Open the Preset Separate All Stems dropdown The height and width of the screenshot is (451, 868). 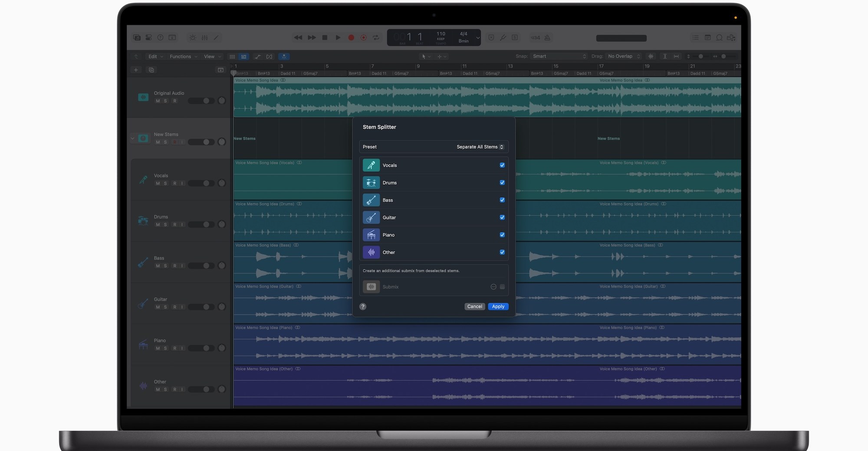(x=480, y=147)
